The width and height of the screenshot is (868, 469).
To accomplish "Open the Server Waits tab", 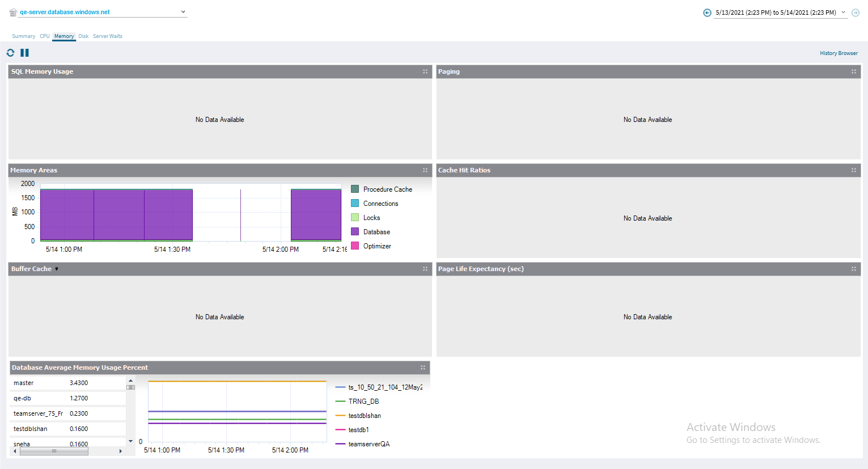I will [x=108, y=36].
